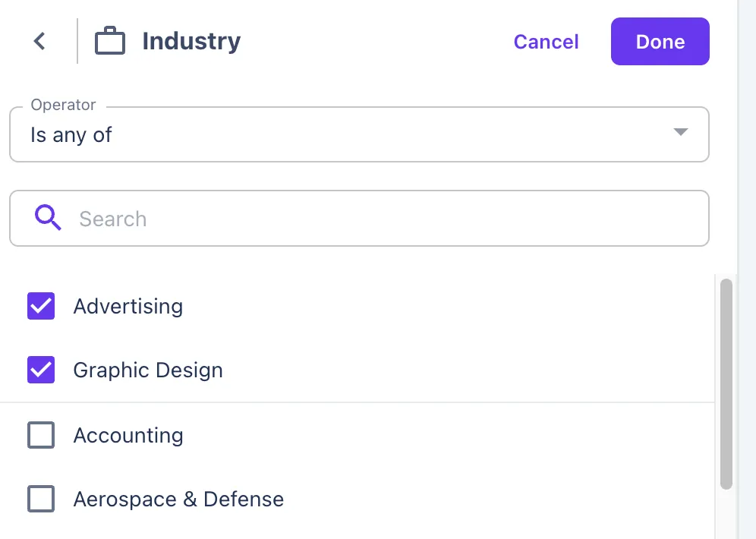Click the scrollbar track below the thumb

726,516
